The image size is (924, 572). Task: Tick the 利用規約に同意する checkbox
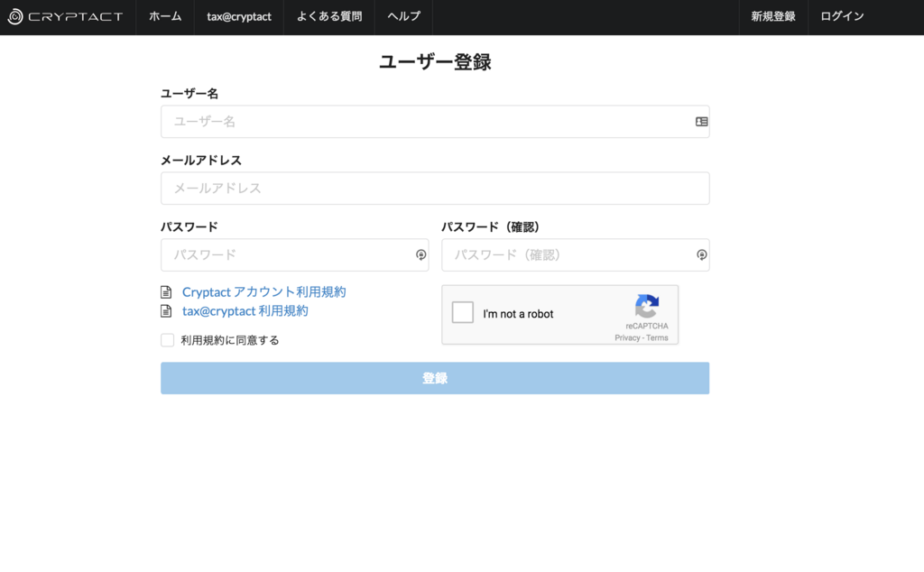point(167,340)
